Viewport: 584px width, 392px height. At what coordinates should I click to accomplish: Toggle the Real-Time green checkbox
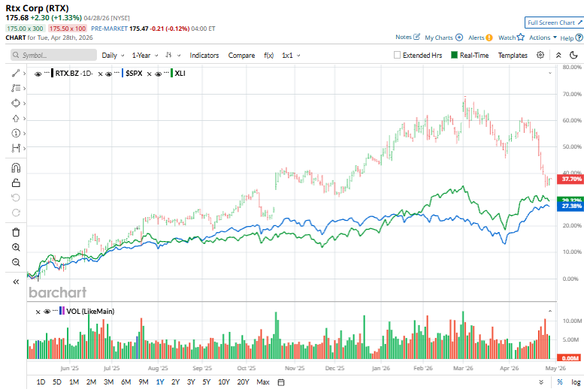454,55
